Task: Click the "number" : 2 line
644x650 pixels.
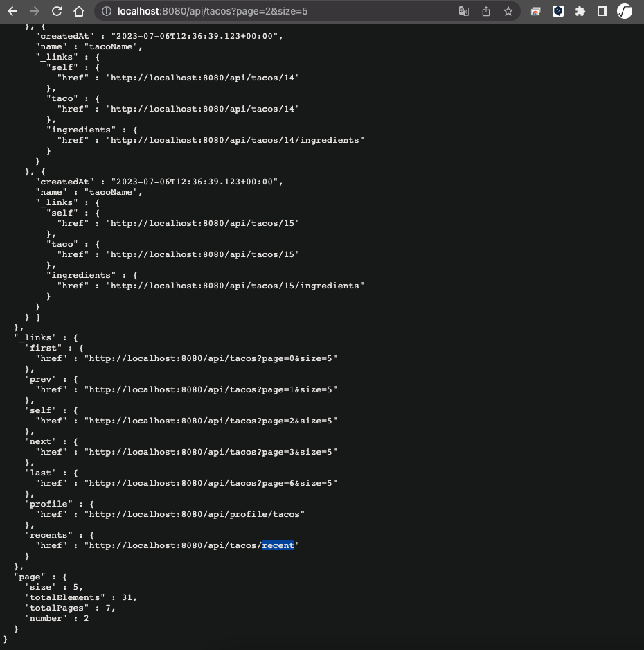Action: tap(57, 618)
